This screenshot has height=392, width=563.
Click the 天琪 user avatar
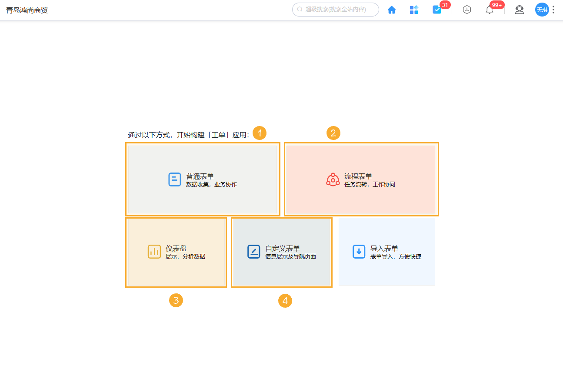click(542, 10)
